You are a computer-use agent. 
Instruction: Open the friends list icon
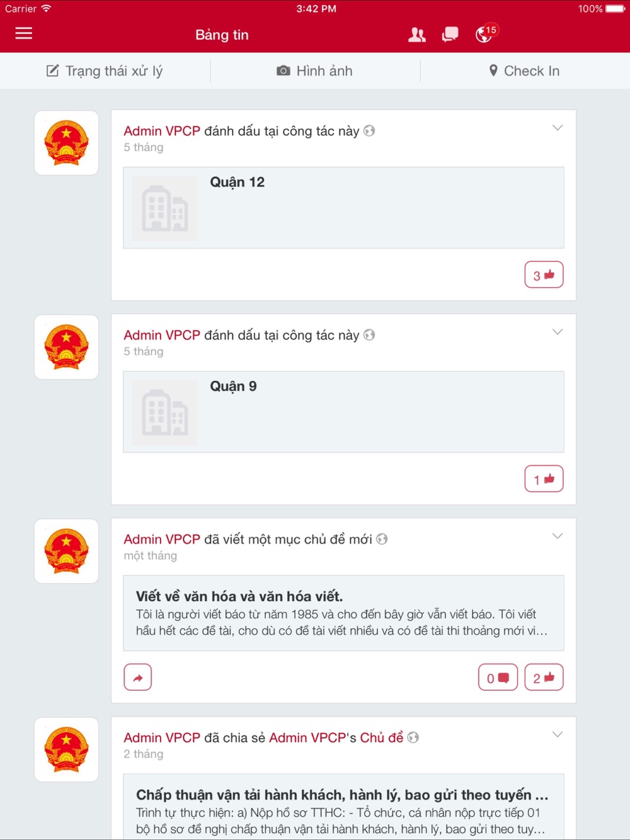click(416, 35)
